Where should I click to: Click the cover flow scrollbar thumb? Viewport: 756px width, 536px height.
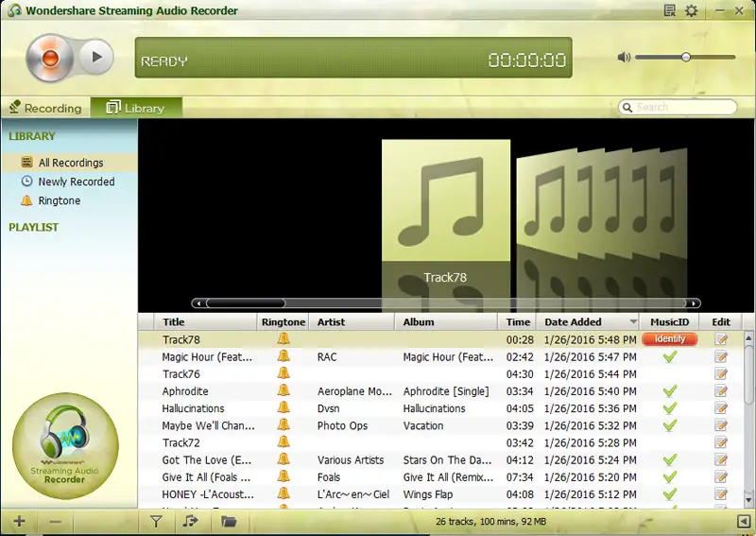(246, 303)
